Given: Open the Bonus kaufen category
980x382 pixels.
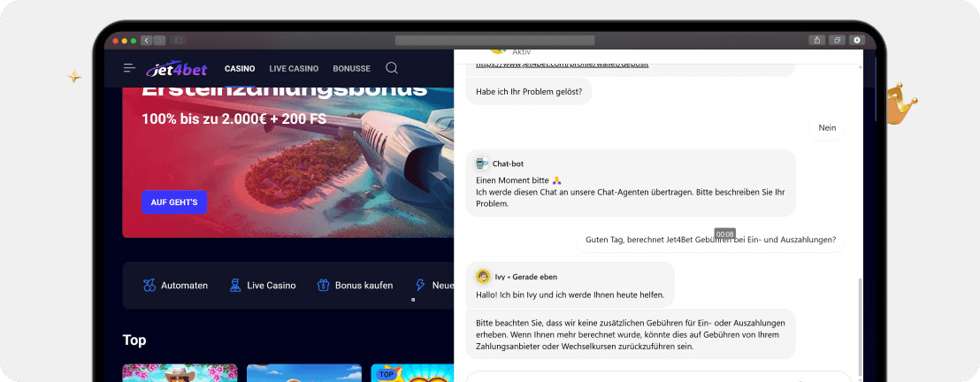Looking at the screenshot, I should (355, 285).
